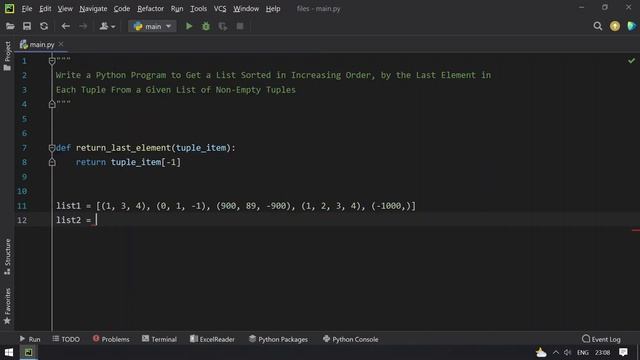Viewport: 640px width, 360px height.
Task: Open the Terminal tool window
Action: pyautogui.click(x=159, y=339)
